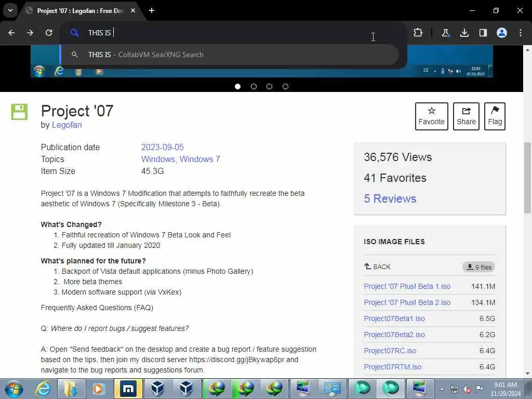Toggle the browser side panel
532x399 pixels.
(483, 33)
